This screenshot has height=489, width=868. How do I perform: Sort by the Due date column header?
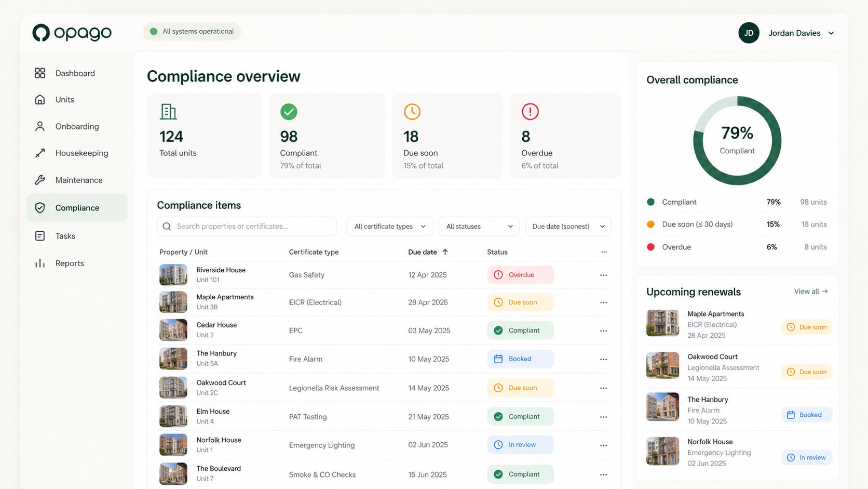[428, 252]
